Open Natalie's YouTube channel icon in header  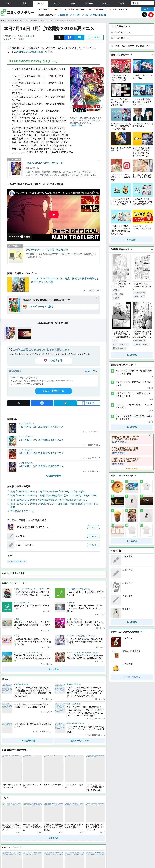[x=151, y=15]
